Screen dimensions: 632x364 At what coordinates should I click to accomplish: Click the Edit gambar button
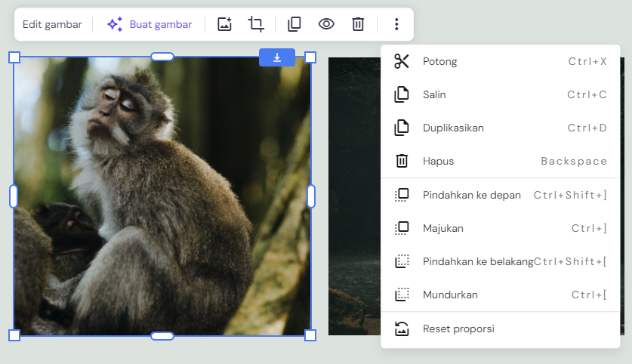point(52,24)
